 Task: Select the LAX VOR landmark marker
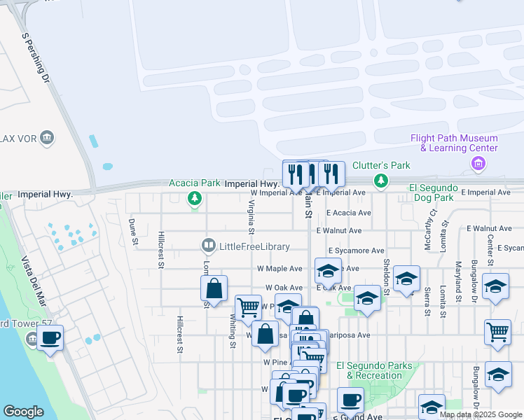pos(47,137)
